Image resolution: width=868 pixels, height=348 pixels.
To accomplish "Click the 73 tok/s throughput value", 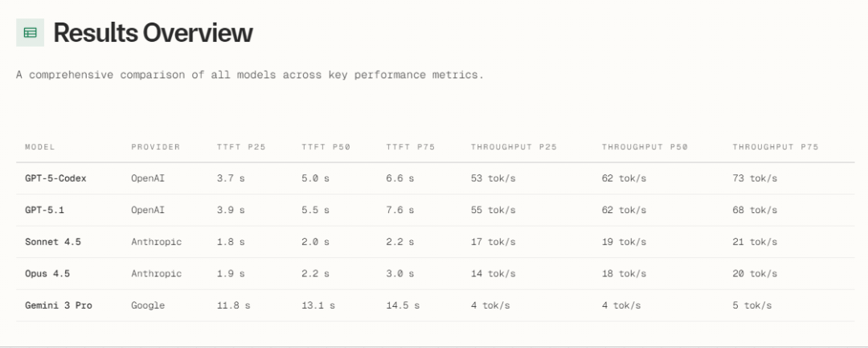I will coord(755,178).
